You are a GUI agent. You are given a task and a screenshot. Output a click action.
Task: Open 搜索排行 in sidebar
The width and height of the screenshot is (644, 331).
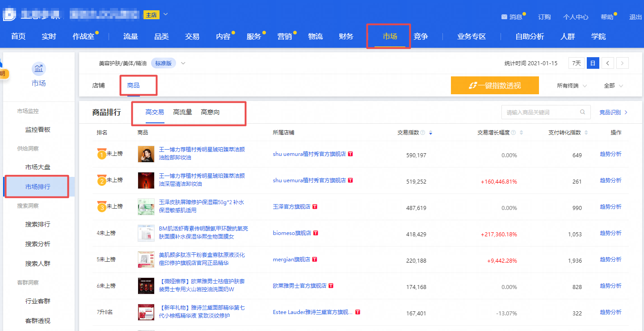pos(38,224)
